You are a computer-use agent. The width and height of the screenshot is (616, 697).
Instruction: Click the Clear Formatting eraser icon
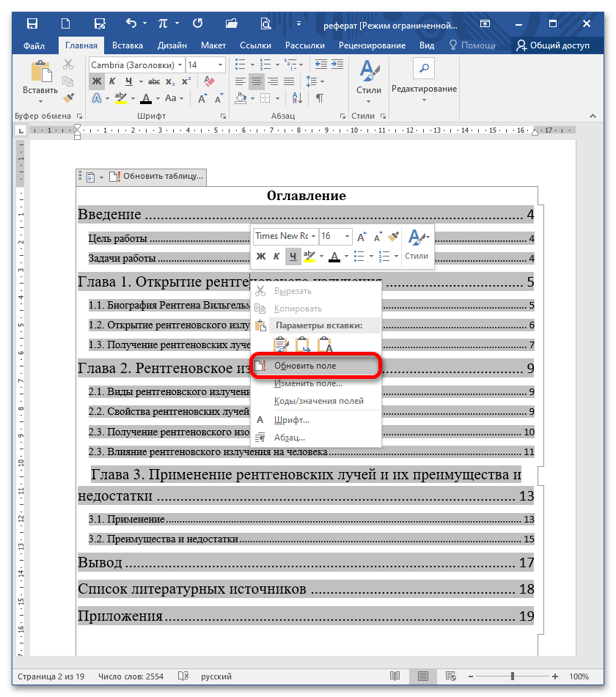click(x=210, y=81)
